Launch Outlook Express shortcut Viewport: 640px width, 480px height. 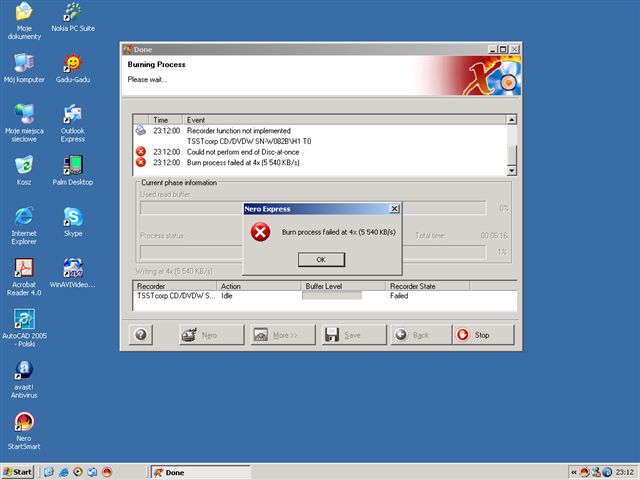tap(73, 123)
